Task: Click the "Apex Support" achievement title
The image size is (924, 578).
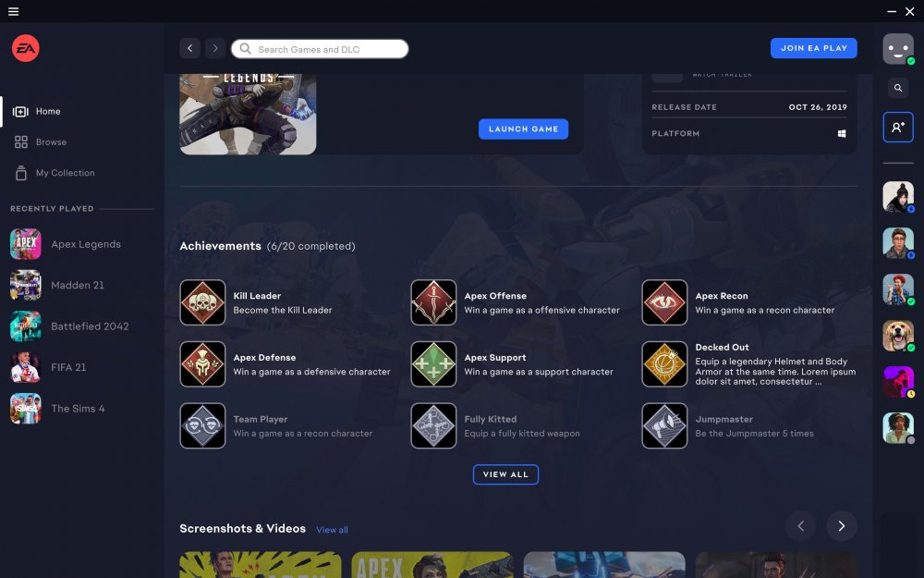Action: click(x=495, y=358)
